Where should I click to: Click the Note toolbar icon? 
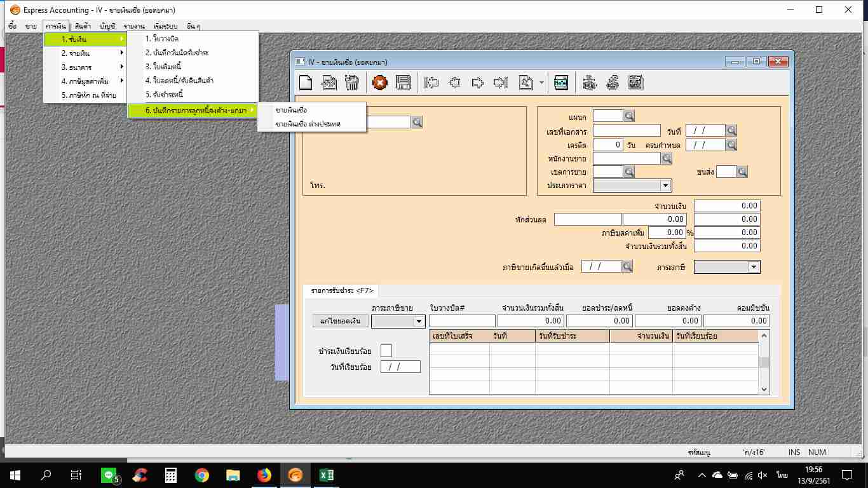pyautogui.click(x=561, y=83)
